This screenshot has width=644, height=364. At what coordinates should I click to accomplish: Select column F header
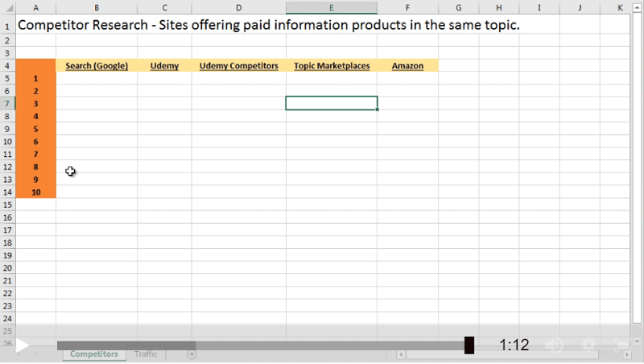click(407, 7)
